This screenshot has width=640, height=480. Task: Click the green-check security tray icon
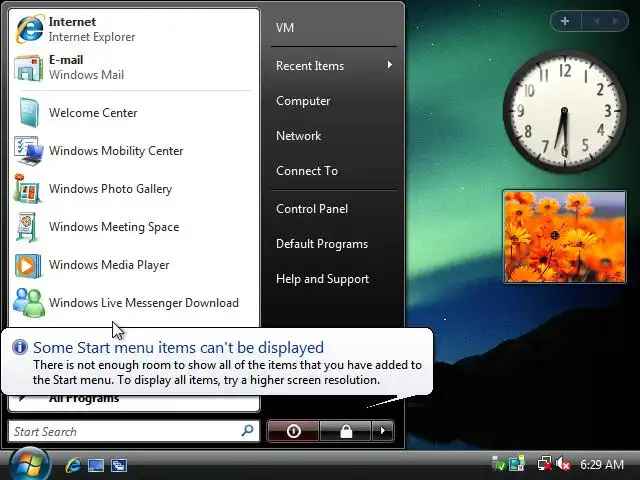tap(498, 464)
